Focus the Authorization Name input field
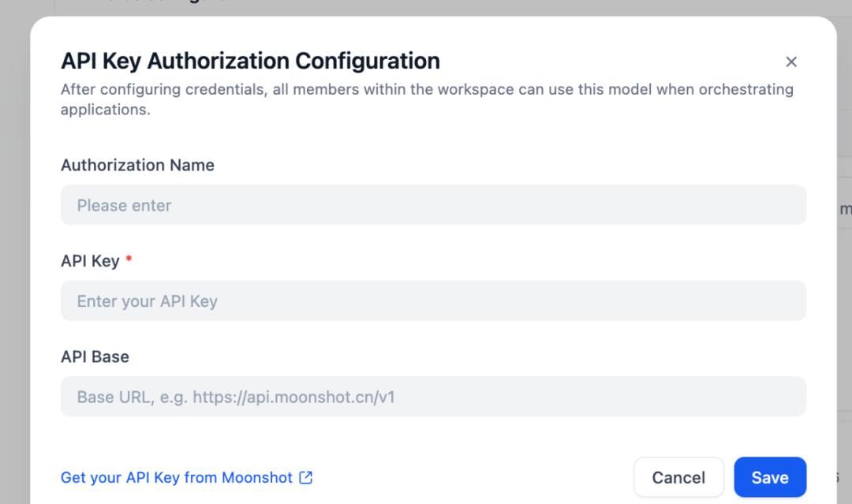This screenshot has height=504, width=852. (433, 205)
